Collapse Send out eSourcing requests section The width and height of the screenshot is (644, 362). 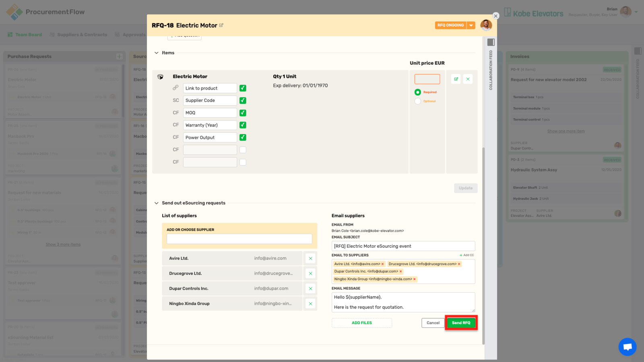(157, 203)
